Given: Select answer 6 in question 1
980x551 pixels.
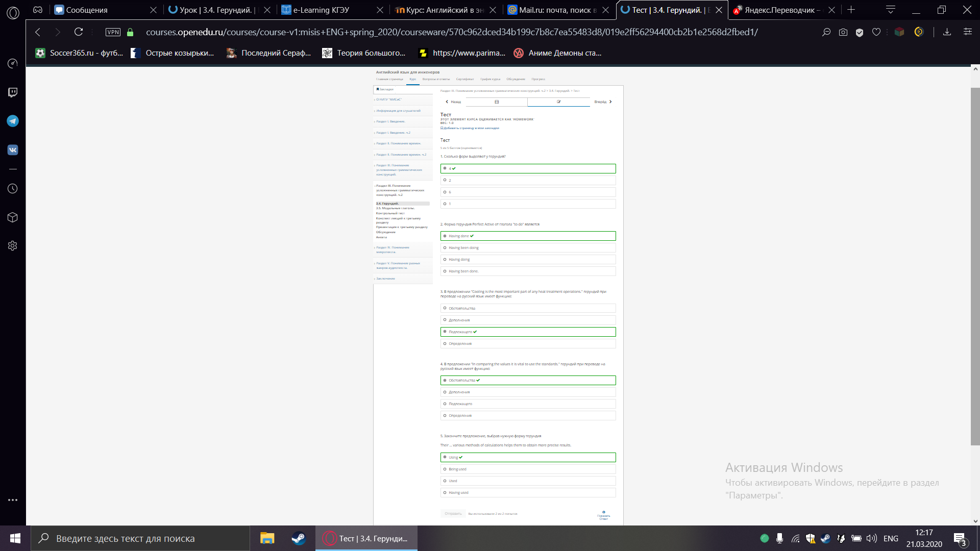Looking at the screenshot, I should coord(528,192).
